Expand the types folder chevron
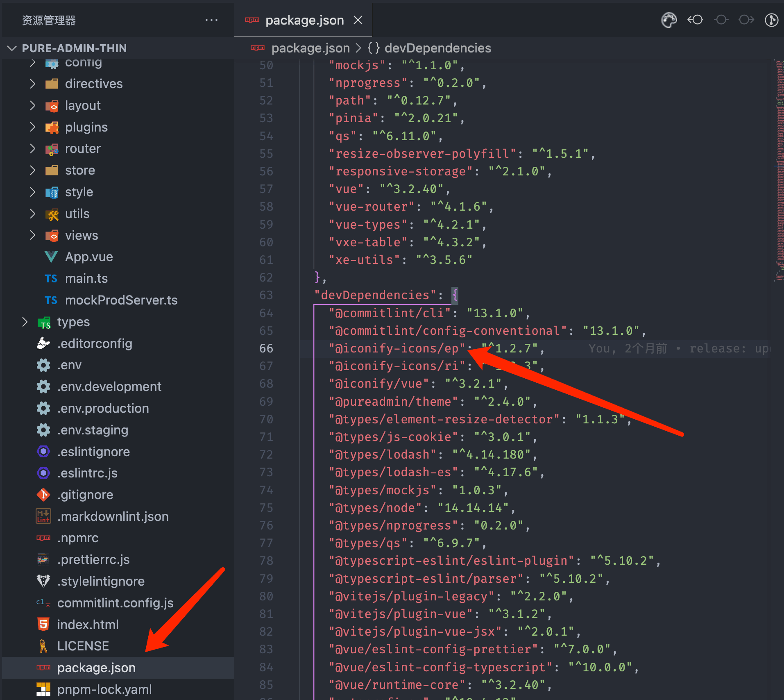Image resolution: width=784 pixels, height=700 pixels. (x=25, y=322)
